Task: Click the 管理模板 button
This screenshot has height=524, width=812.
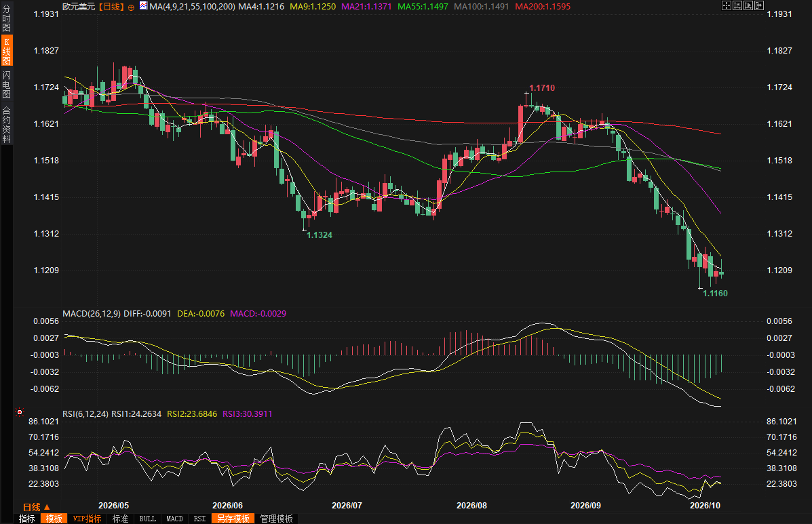Action: point(277,519)
